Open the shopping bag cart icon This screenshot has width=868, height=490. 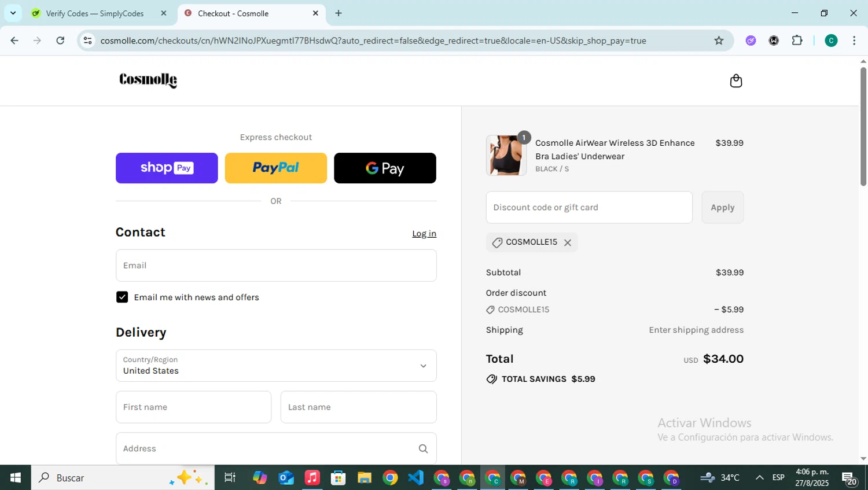coord(735,80)
